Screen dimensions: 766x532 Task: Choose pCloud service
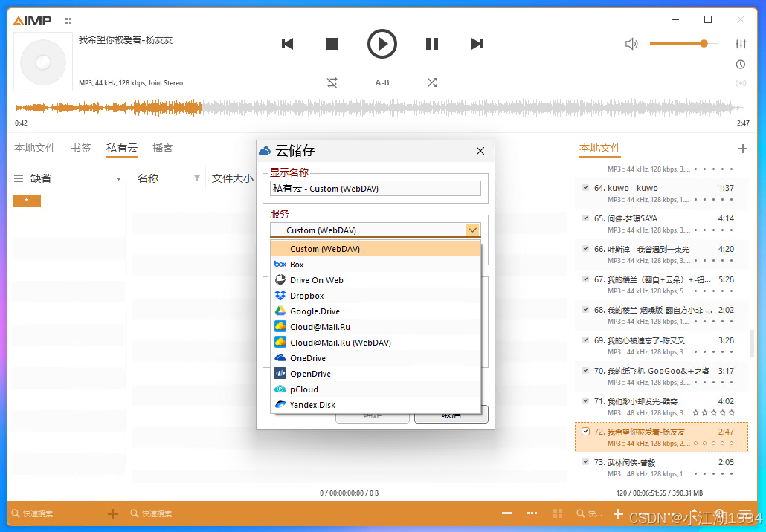coord(375,389)
